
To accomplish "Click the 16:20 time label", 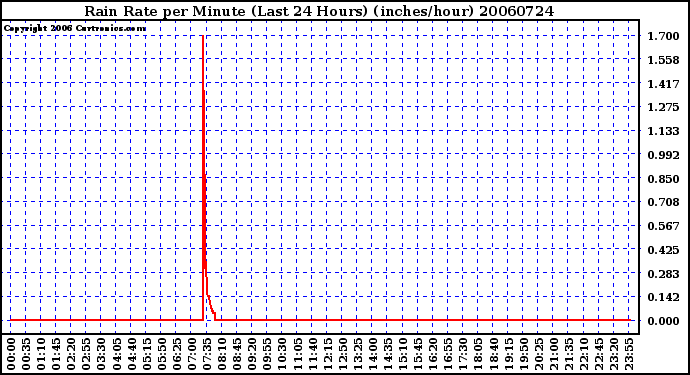I will pos(433,355).
